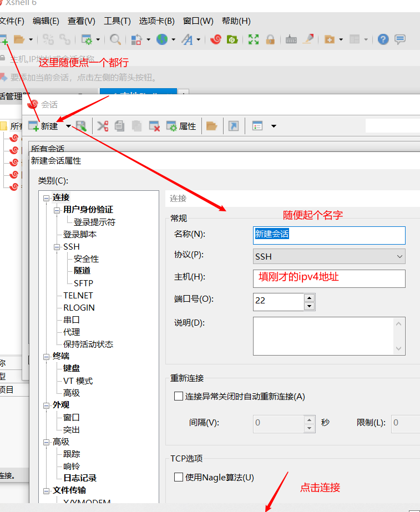The height and width of the screenshot is (512, 420).
Task: Click the Properties button in Sessions dialog
Action: (x=181, y=126)
